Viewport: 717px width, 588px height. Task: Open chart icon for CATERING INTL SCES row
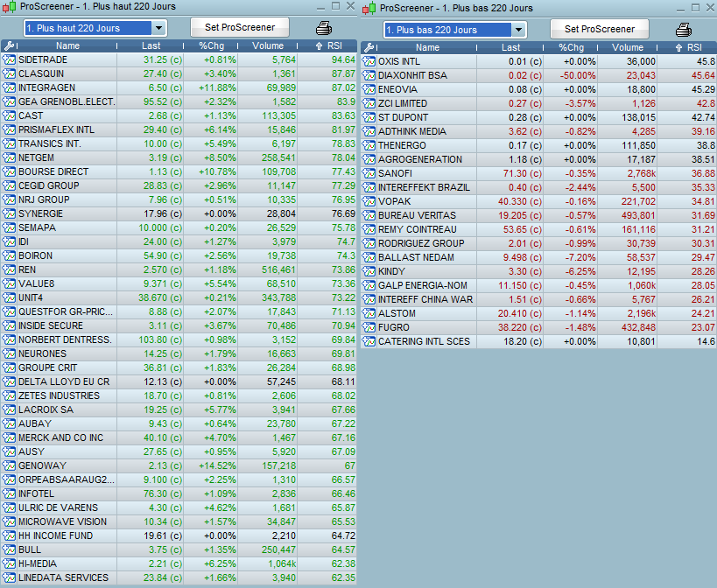tap(369, 342)
